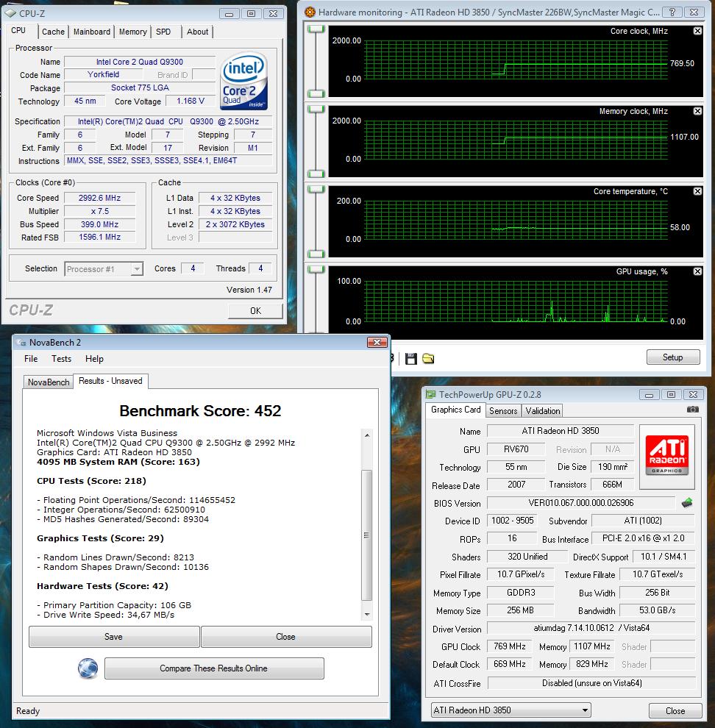Open the File menu in NovaBench
Image resolution: width=715 pixels, height=728 pixels.
click(x=31, y=359)
